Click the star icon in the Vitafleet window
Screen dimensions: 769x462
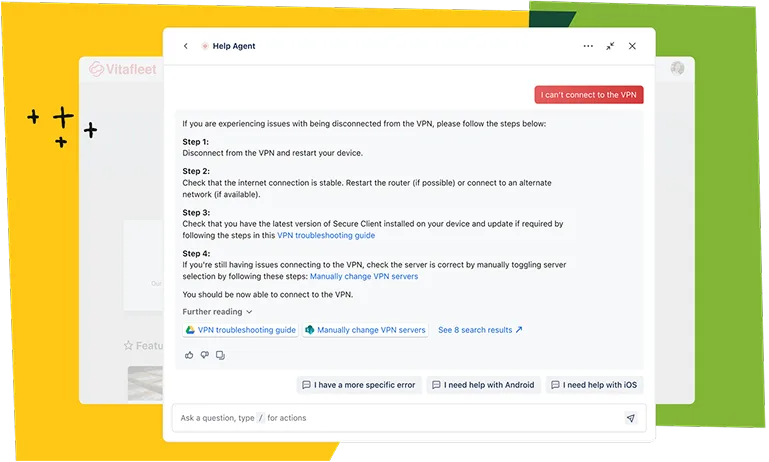point(128,346)
